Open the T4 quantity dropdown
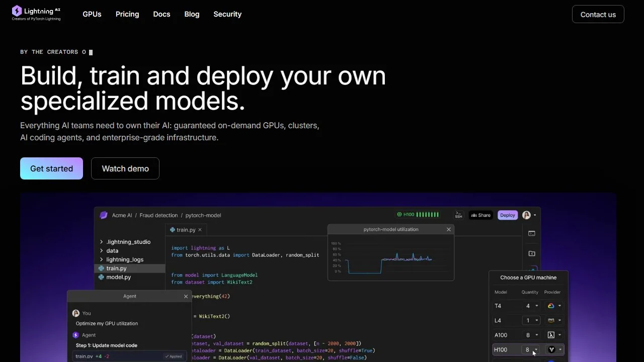The image size is (644, 362). point(530,306)
